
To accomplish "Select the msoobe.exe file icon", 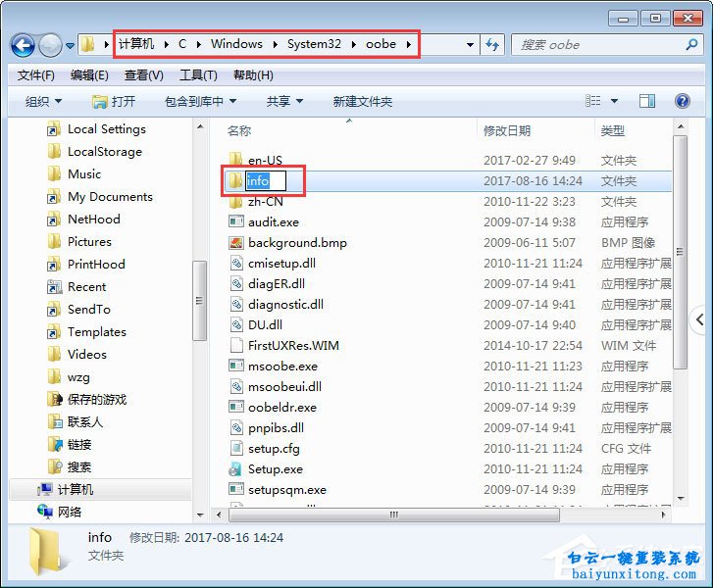I will [x=236, y=366].
